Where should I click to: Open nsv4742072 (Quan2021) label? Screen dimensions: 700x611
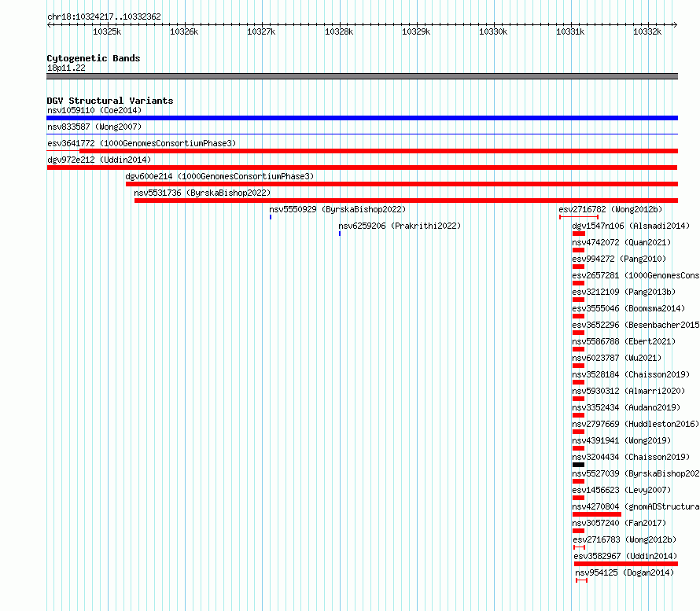point(621,242)
